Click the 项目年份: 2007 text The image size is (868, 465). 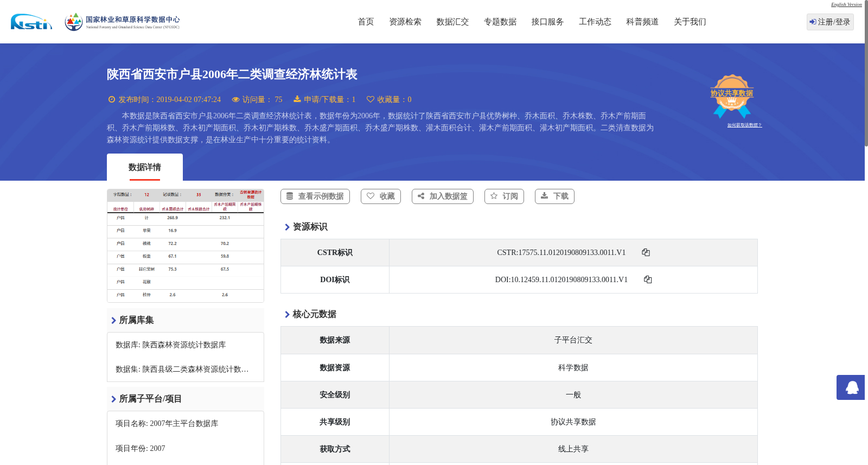click(x=141, y=449)
